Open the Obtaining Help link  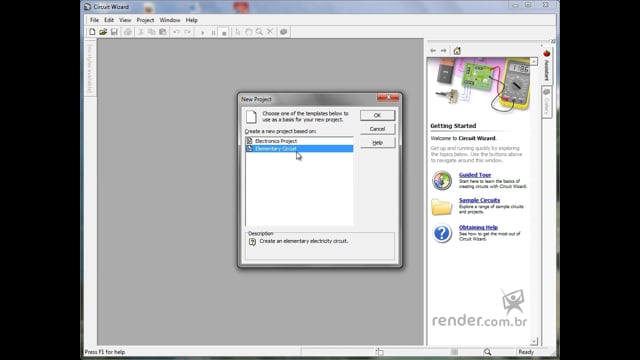tap(478, 227)
